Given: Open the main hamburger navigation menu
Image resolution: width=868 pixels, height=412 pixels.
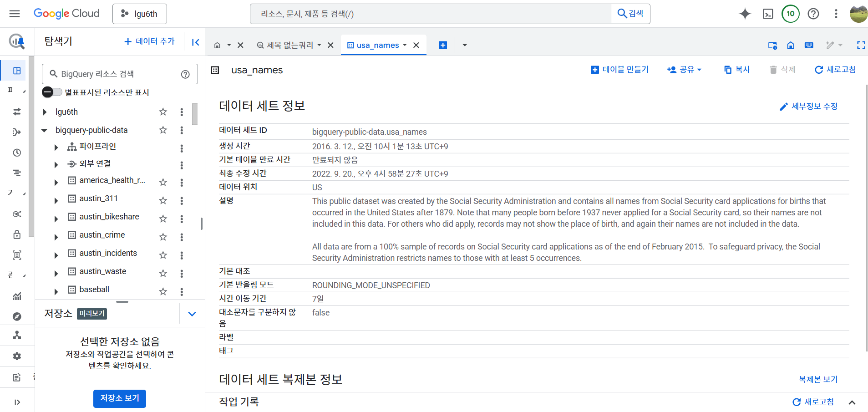Looking at the screenshot, I should coord(15,14).
